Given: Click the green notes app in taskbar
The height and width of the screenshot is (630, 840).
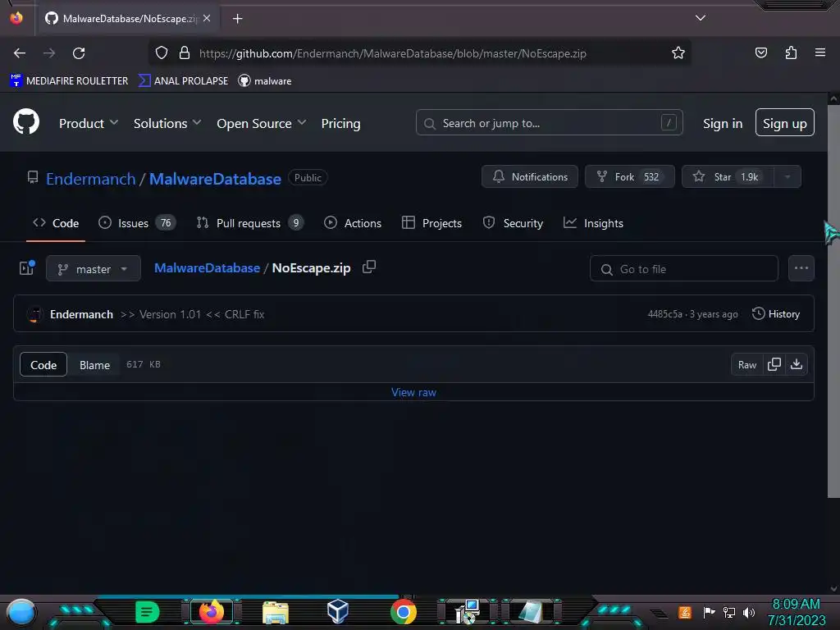Looking at the screenshot, I should click(148, 611).
